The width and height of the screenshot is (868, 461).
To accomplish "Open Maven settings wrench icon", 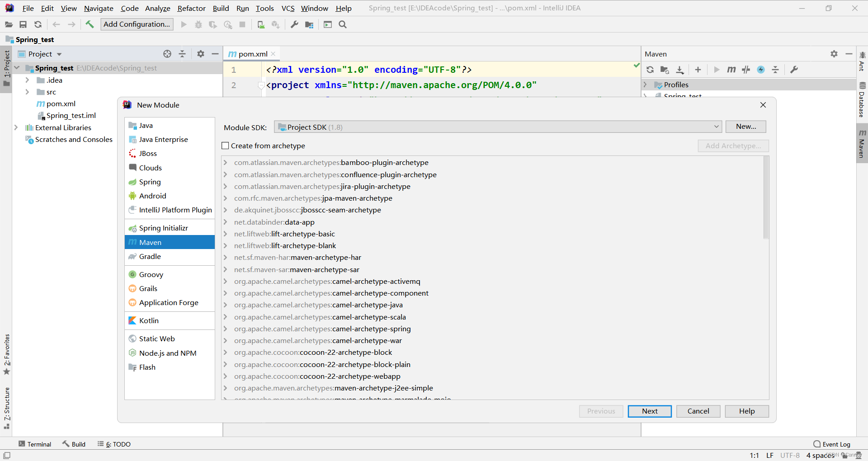I will pyautogui.click(x=794, y=70).
